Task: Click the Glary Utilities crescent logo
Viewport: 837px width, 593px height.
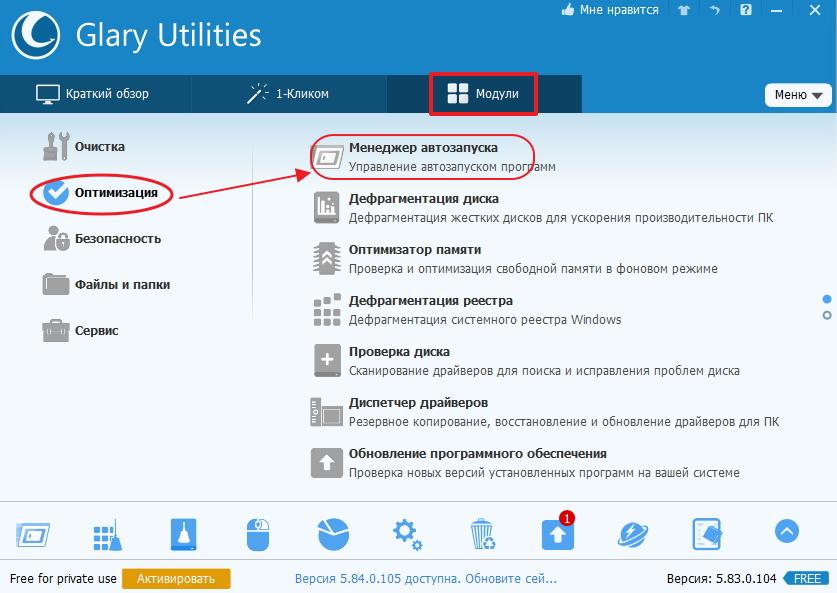Action: 36,35
